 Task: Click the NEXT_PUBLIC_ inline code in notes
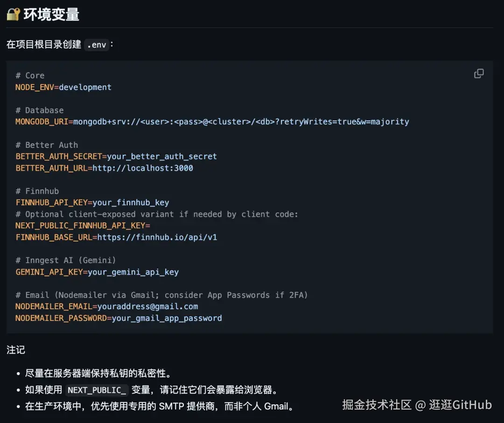click(97, 390)
